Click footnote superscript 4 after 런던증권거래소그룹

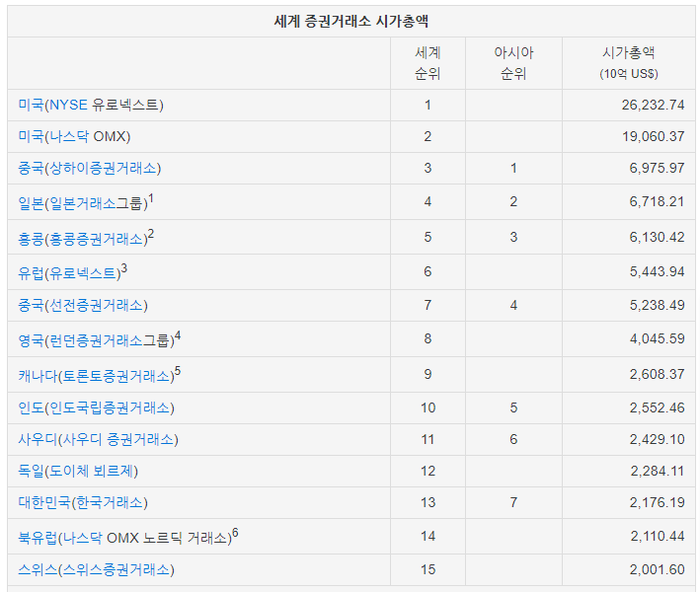pyautogui.click(x=178, y=335)
